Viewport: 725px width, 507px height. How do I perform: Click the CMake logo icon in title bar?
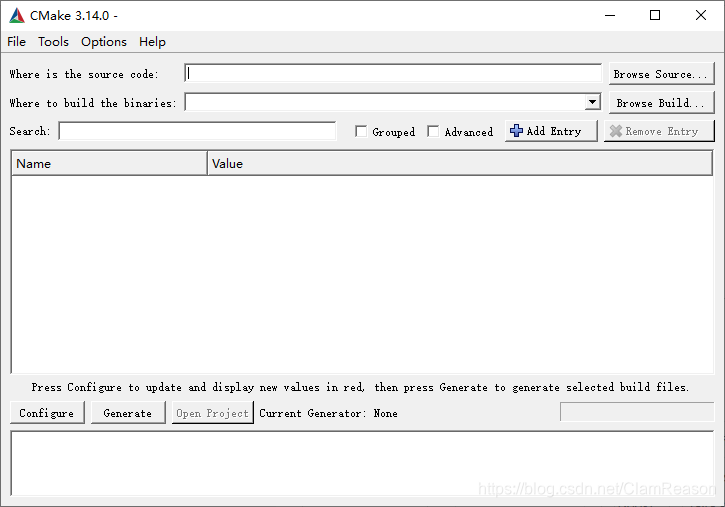[x=17, y=15]
